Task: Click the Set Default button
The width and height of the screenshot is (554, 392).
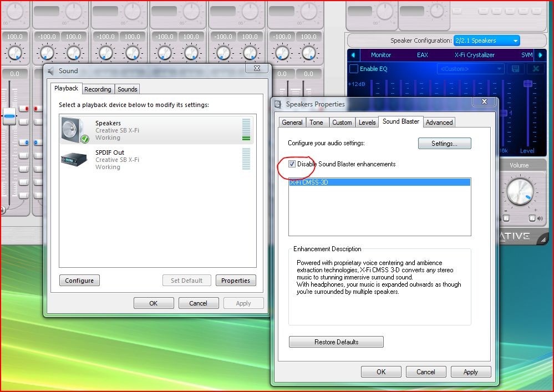Action: tap(186, 281)
